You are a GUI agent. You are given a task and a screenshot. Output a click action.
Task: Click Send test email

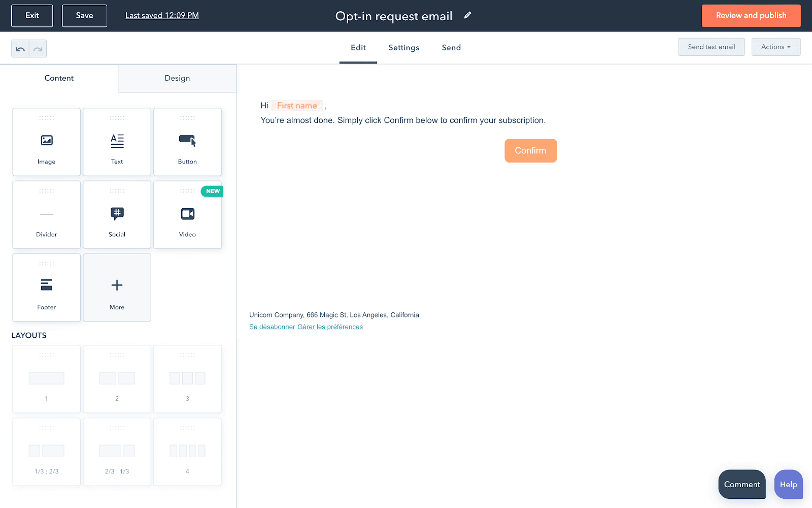point(712,47)
